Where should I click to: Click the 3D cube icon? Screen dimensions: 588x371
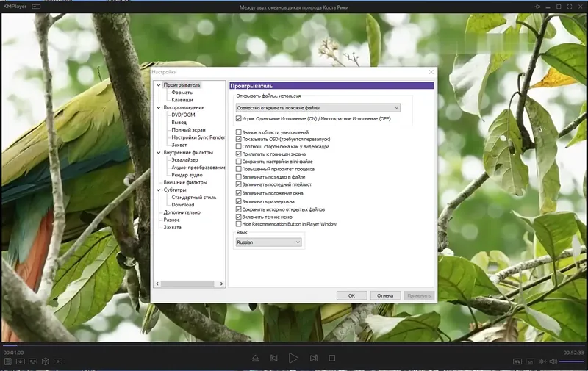46,361
